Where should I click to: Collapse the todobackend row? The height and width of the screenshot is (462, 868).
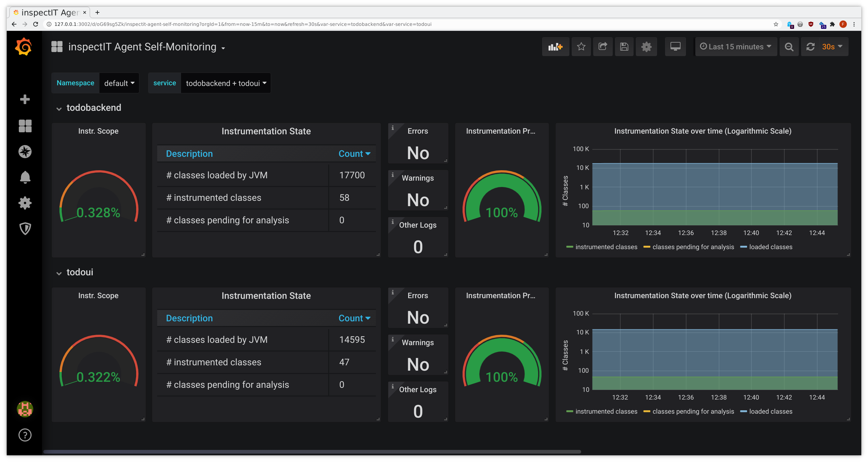coord(93,108)
